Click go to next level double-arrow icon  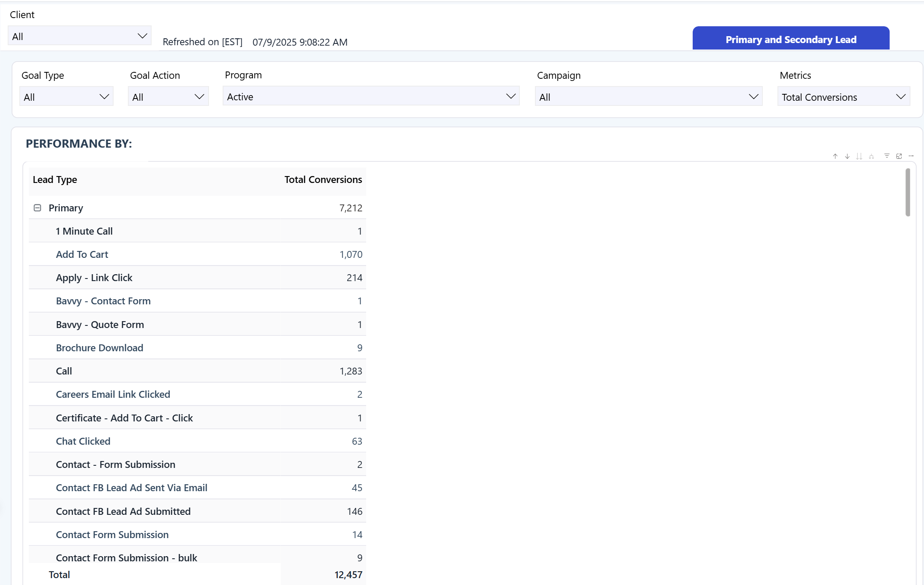click(x=859, y=156)
